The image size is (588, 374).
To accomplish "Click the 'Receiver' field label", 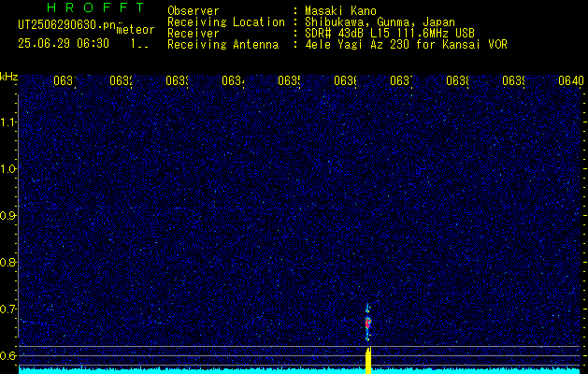I will tap(194, 34).
